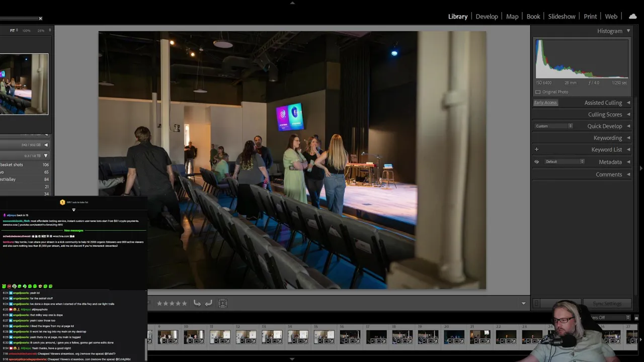Select the folder with 65 photos
Screen dimensions: 644x362
(x=24, y=172)
